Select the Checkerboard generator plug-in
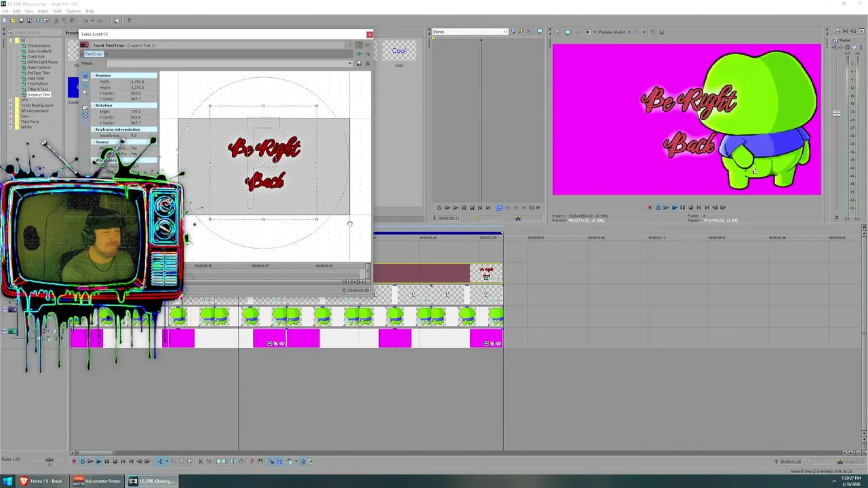 39,45
